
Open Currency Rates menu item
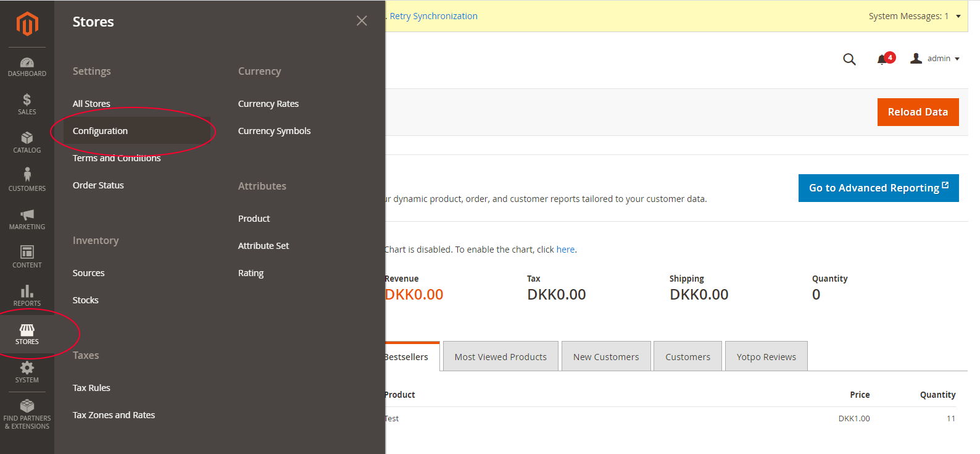268,104
